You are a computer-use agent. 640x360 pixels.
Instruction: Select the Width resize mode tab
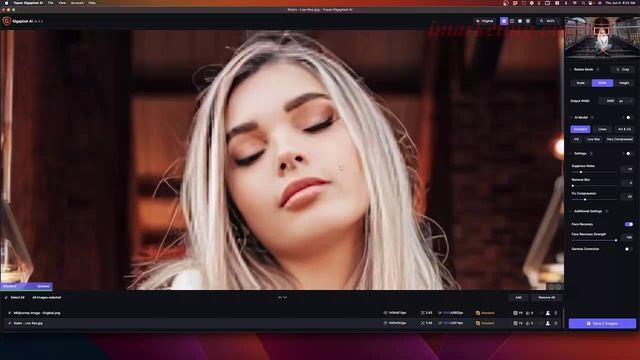click(602, 83)
